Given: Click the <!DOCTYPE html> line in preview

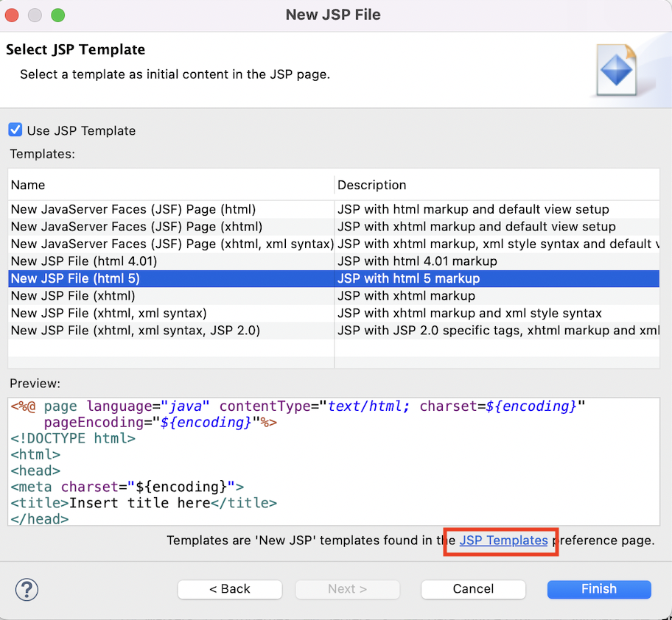Looking at the screenshot, I should coord(73,438).
